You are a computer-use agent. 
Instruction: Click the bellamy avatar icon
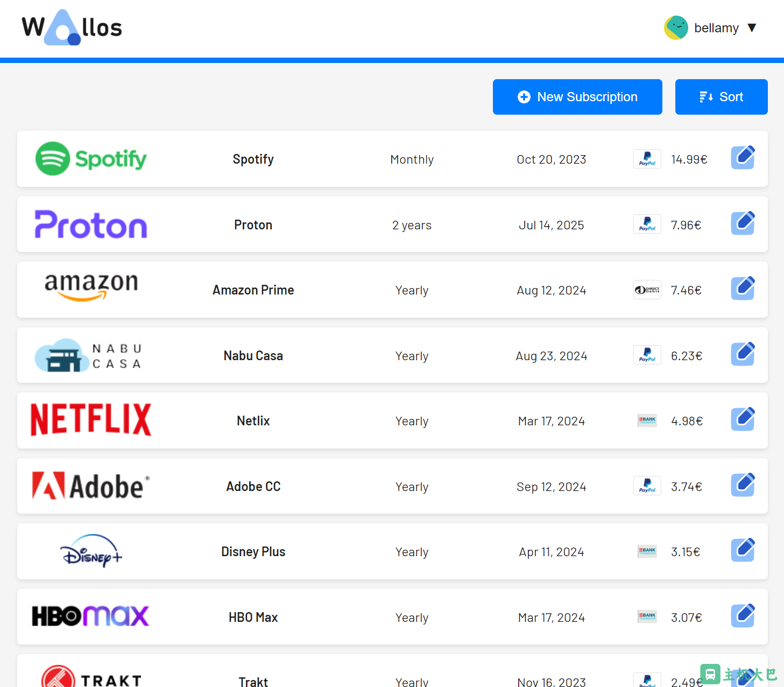click(x=676, y=27)
